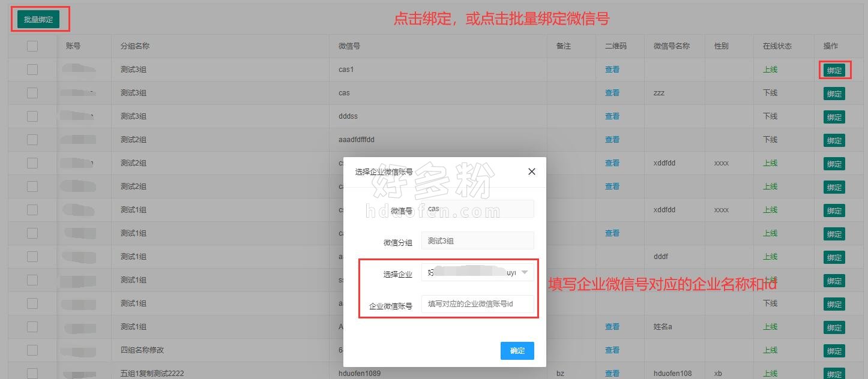
Task: Click the 企业微信账号 id input field
Action: (477, 304)
